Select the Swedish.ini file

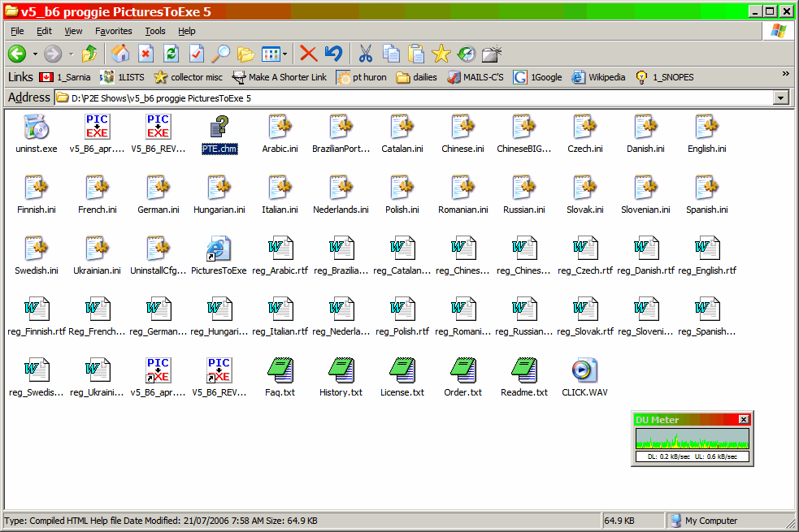[37, 256]
